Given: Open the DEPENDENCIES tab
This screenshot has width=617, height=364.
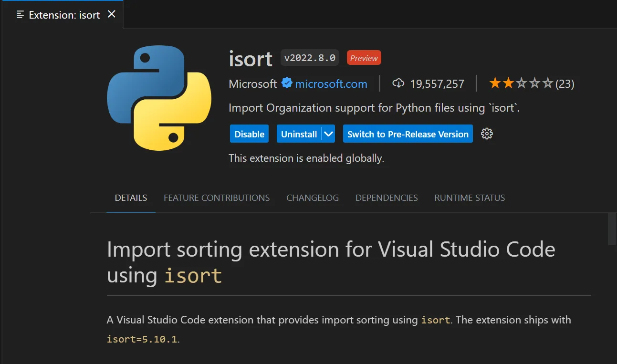Looking at the screenshot, I should click(387, 198).
